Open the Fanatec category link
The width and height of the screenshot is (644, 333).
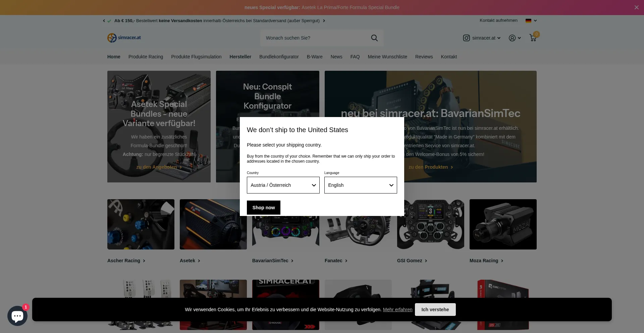click(336, 261)
